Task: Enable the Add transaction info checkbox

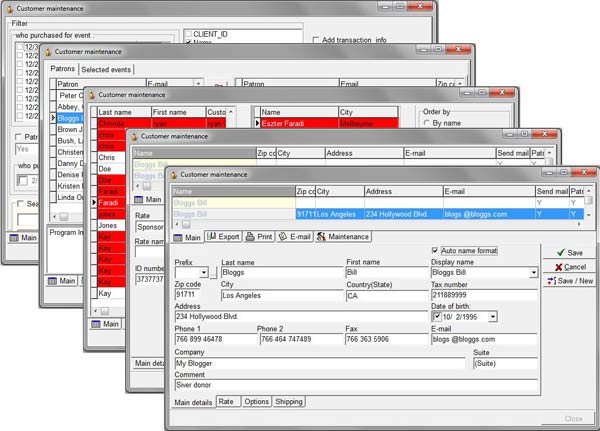Action: (x=315, y=40)
